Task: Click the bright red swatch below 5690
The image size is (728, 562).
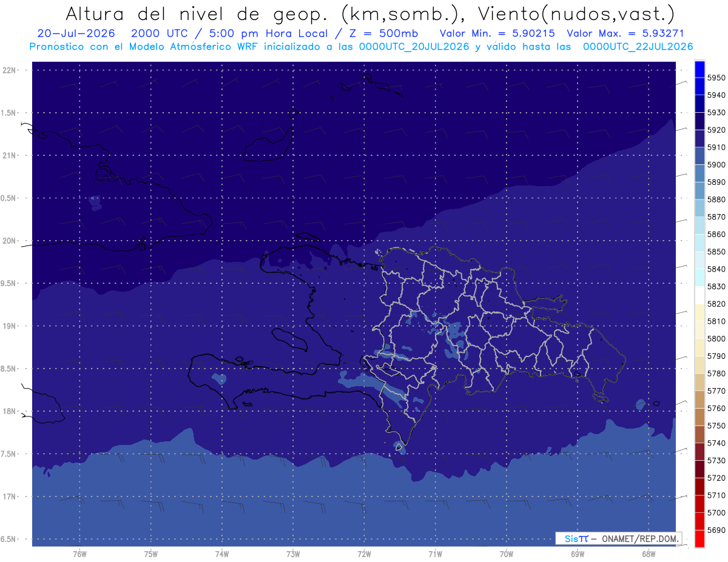Action: [x=699, y=538]
